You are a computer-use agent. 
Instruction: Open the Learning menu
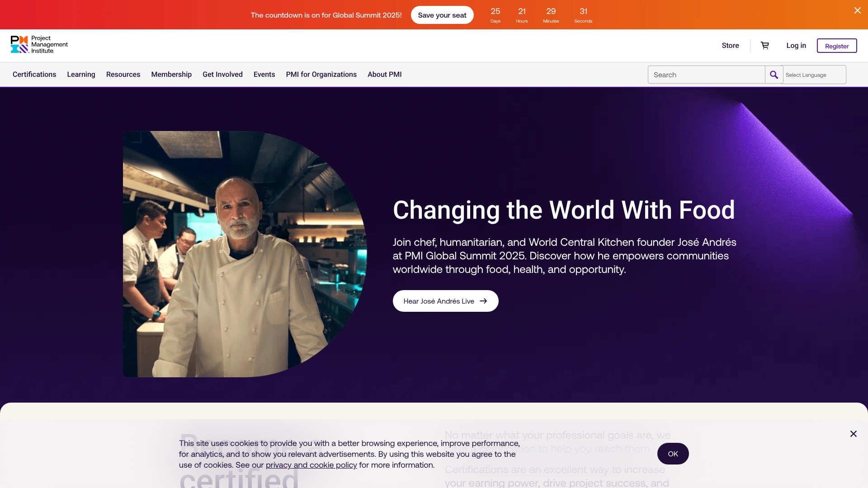[x=81, y=75]
